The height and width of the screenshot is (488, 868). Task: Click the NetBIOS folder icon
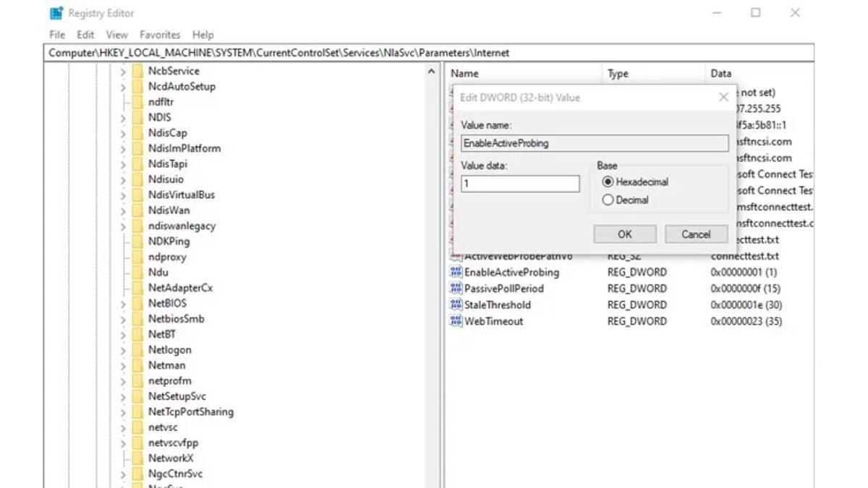coord(140,303)
